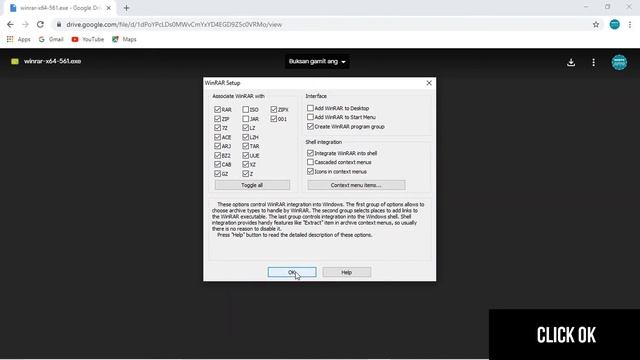Image resolution: width=640 pixels, height=360 pixels.
Task: Toggle the BZ2 association checkbox
Action: tap(217, 156)
